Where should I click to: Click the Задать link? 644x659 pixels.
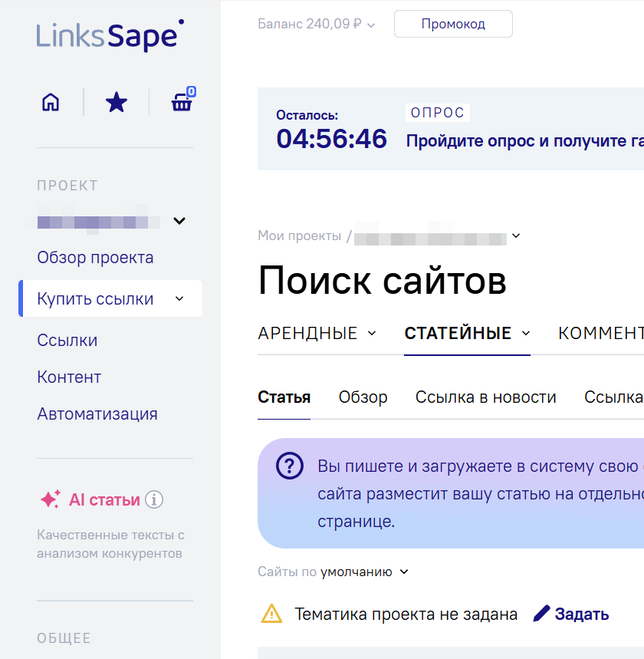[x=572, y=614]
